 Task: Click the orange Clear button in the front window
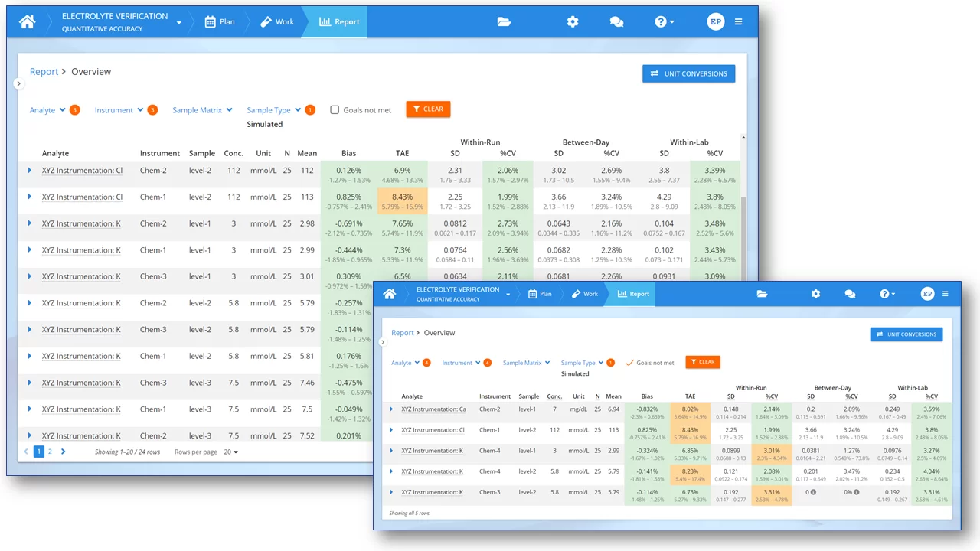(702, 362)
